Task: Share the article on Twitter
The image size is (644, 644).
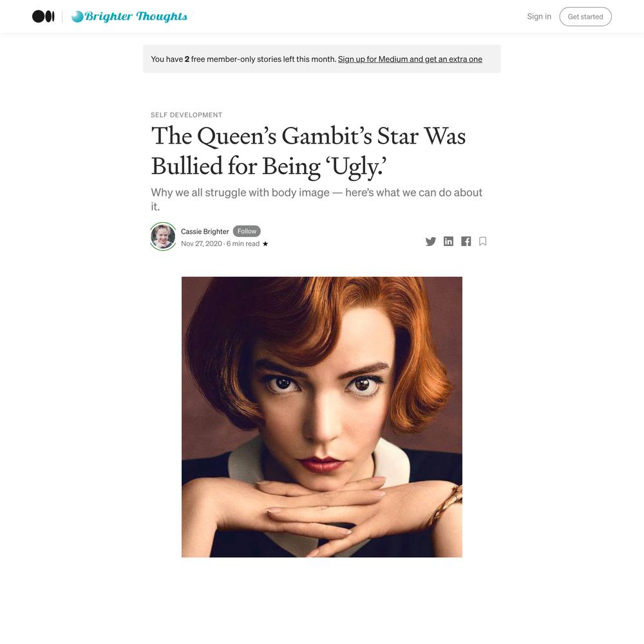Action: pyautogui.click(x=430, y=241)
